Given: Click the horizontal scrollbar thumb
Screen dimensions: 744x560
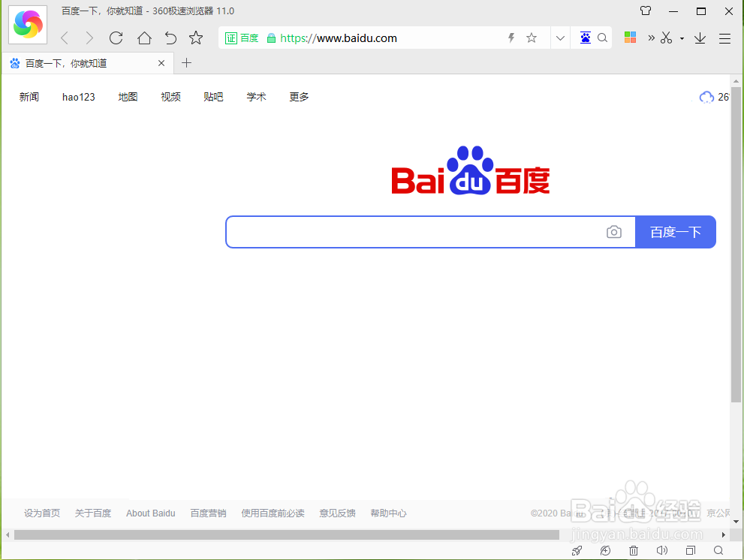Looking at the screenshot, I should pos(287,534).
